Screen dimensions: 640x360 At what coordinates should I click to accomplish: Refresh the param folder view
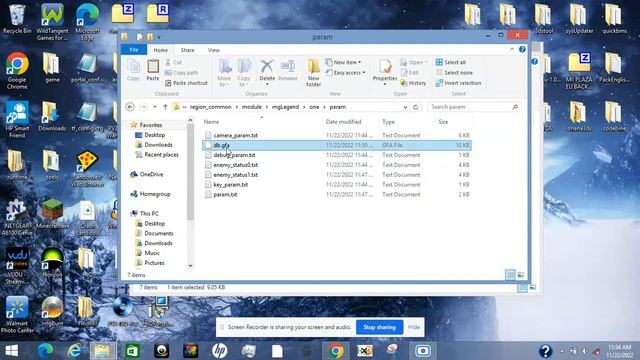[x=416, y=107]
